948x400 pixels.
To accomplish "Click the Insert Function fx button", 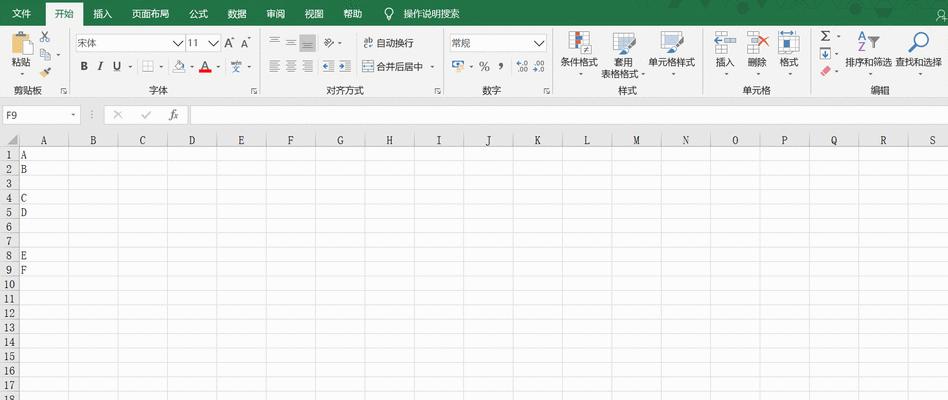I will pyautogui.click(x=174, y=115).
